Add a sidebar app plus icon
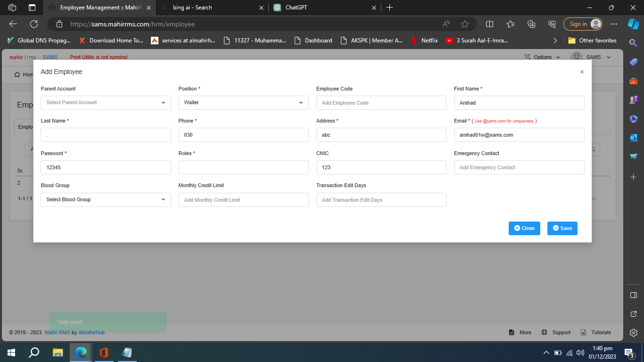644x362 pixels. (x=634, y=177)
